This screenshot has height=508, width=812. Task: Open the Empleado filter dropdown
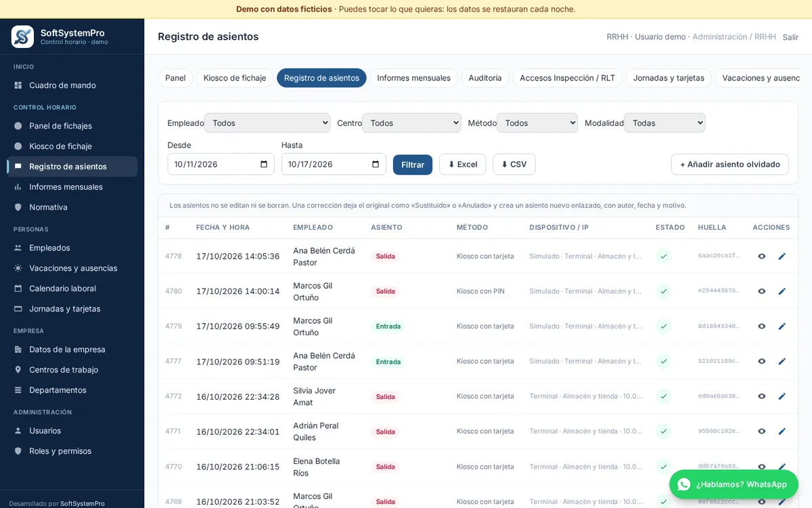coord(267,123)
